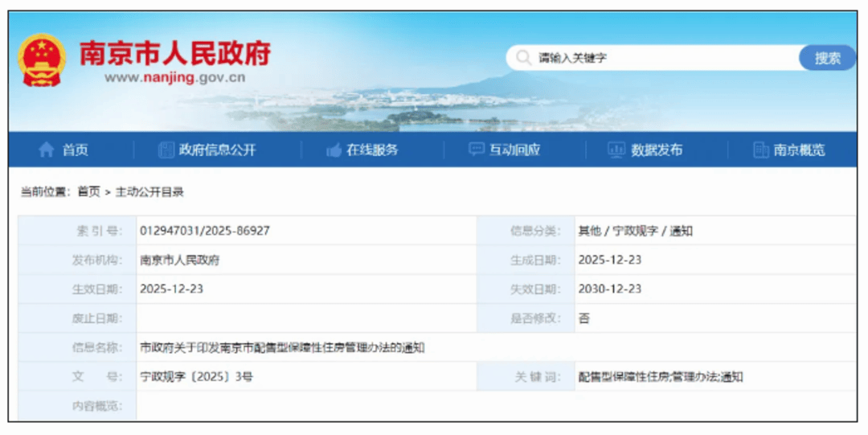Click the 南京市人民政府 site title in header
This screenshot has height=435, width=868.
[x=174, y=53]
